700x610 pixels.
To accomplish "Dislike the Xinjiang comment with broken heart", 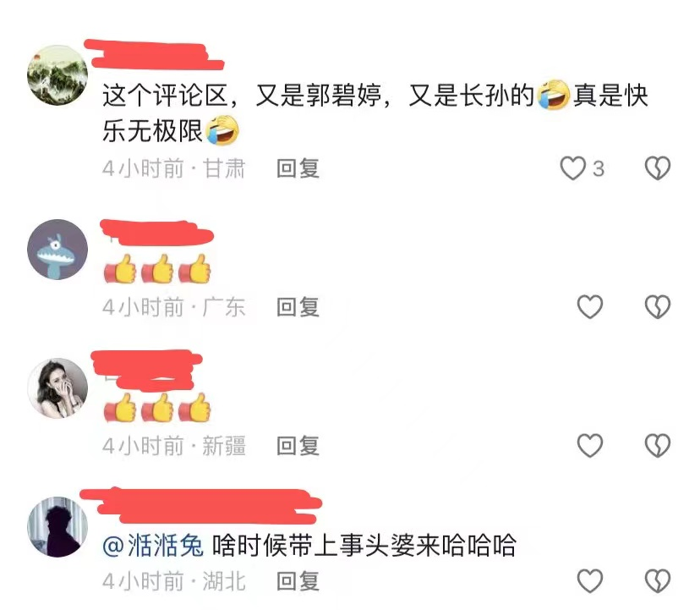I will pos(658,445).
